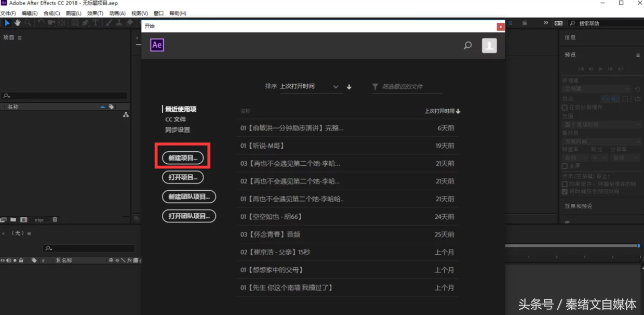Select the Clone Stamp tool

pyautogui.click(x=119, y=23)
